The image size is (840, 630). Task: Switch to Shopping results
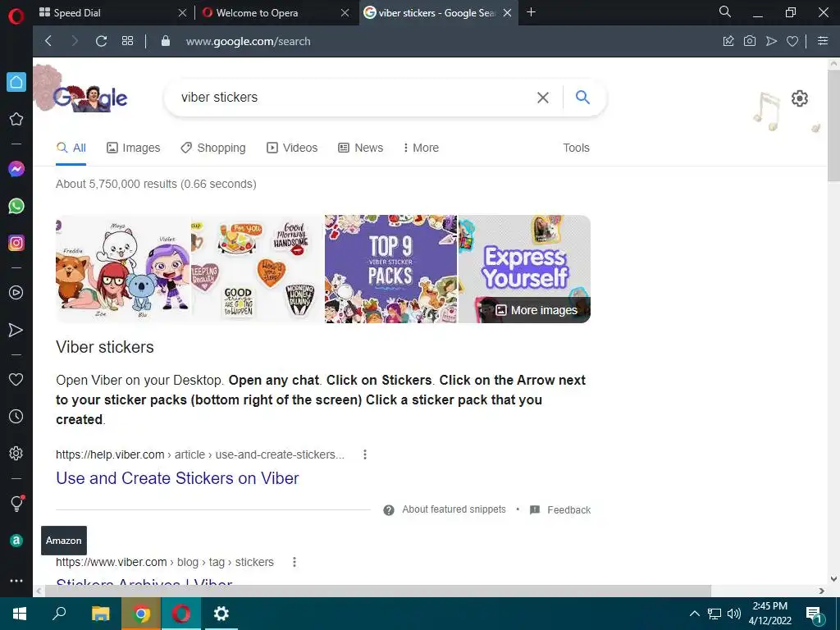[213, 148]
